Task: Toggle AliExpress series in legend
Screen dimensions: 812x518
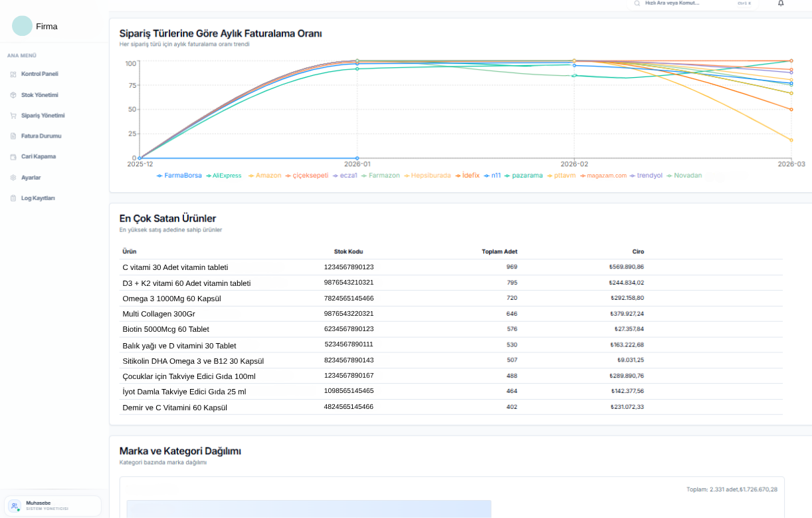Action: tap(224, 176)
